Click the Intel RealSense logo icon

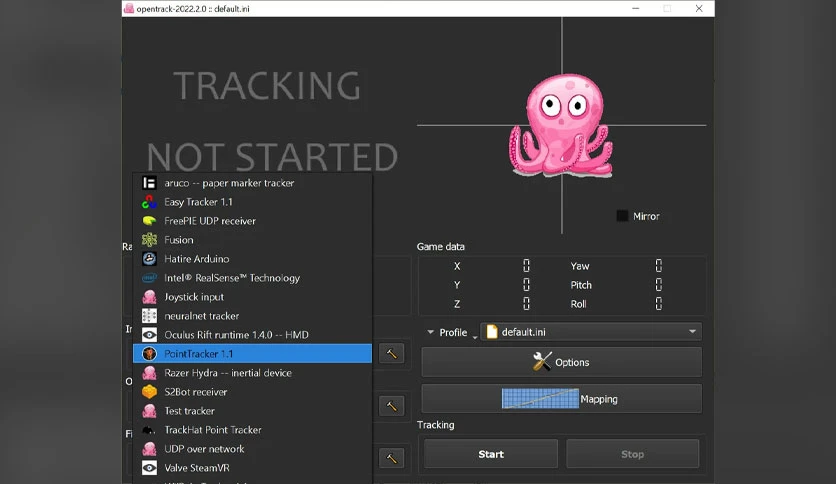click(149, 278)
